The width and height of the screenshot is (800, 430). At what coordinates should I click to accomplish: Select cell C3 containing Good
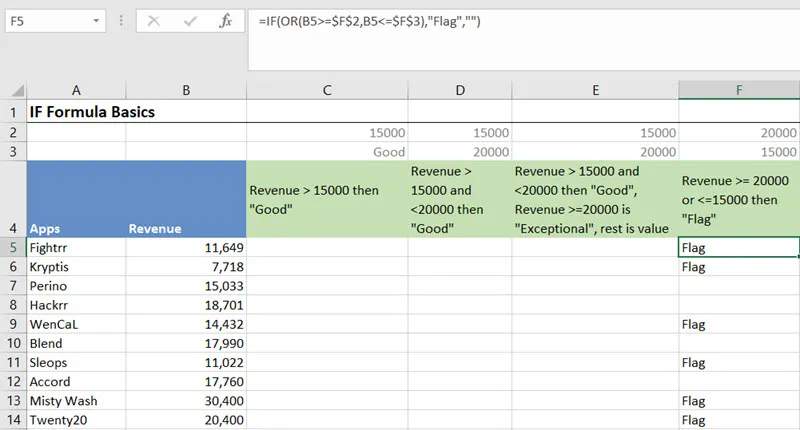326,151
